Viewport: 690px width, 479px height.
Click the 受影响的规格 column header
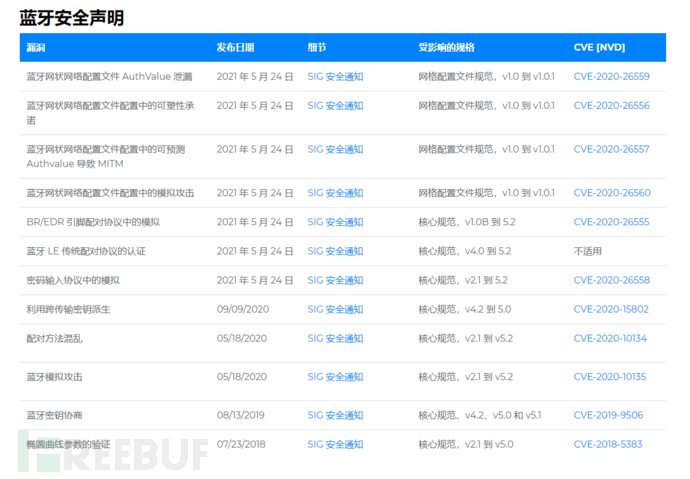446,47
